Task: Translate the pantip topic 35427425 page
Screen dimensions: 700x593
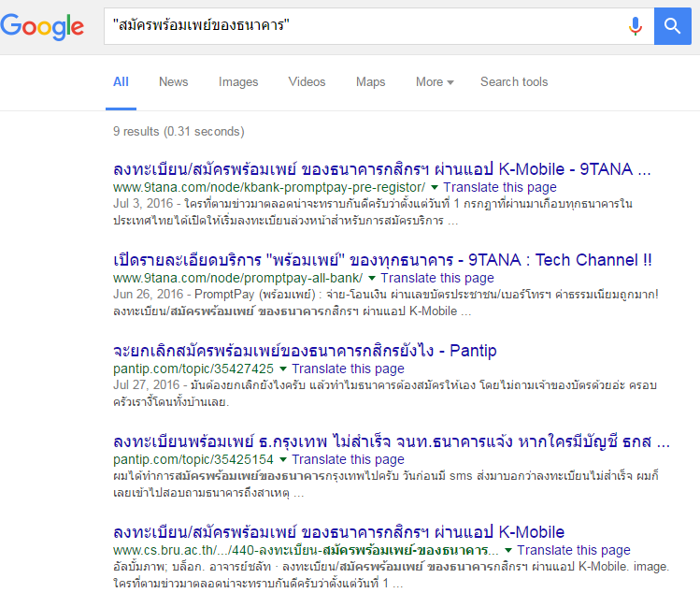Action: pos(348,369)
